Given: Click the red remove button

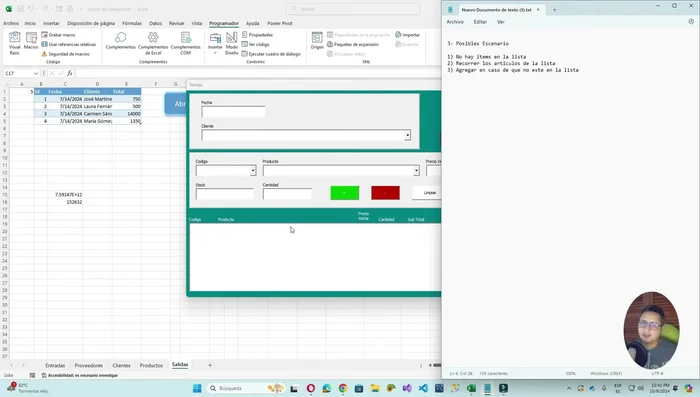Looking at the screenshot, I should click(x=385, y=193).
